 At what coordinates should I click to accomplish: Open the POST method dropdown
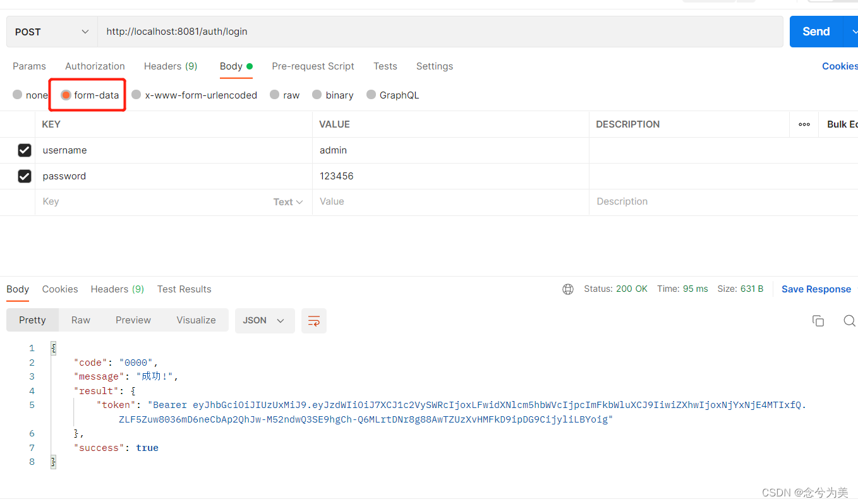pos(52,32)
